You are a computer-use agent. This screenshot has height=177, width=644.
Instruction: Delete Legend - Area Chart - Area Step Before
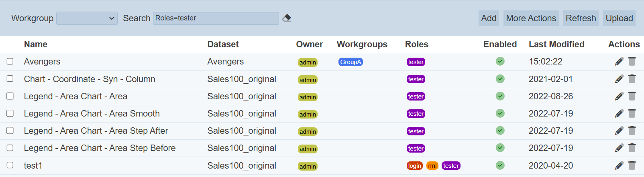[632, 148]
